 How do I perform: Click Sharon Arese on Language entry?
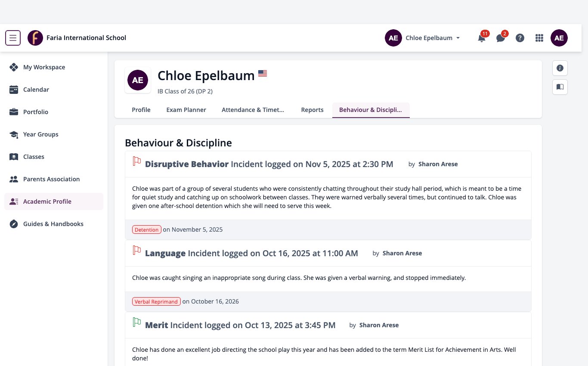[x=402, y=253]
